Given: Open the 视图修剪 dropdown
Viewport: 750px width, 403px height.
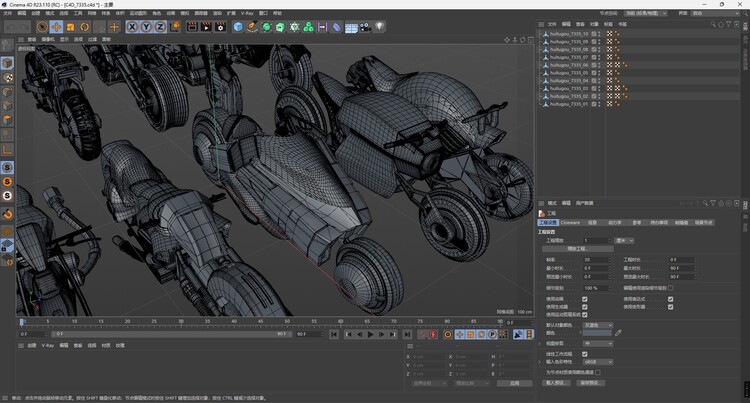Looking at the screenshot, I should (597, 344).
